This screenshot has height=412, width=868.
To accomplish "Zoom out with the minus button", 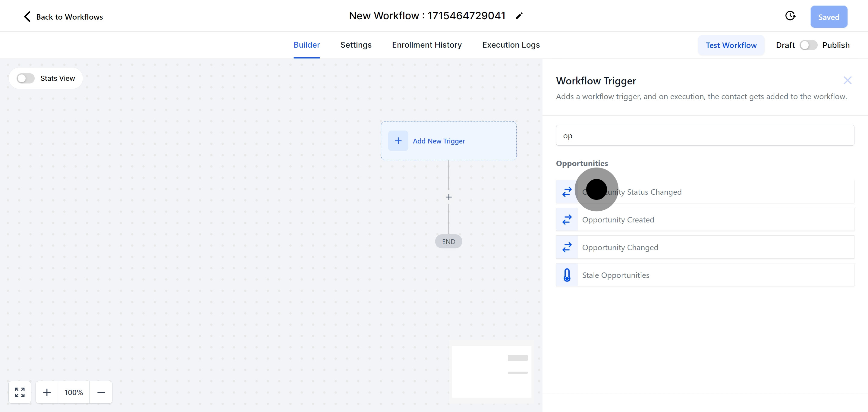I will pyautogui.click(x=101, y=392).
